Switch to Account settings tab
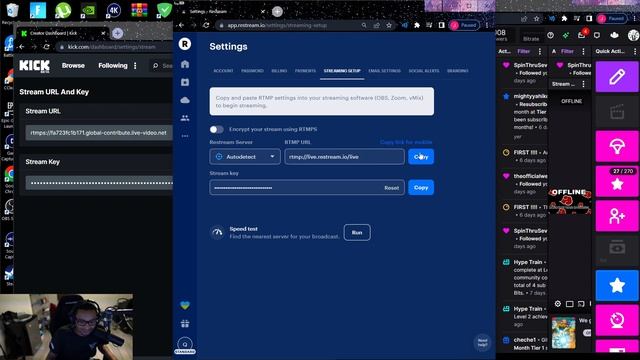The image size is (640, 360). [x=223, y=71]
